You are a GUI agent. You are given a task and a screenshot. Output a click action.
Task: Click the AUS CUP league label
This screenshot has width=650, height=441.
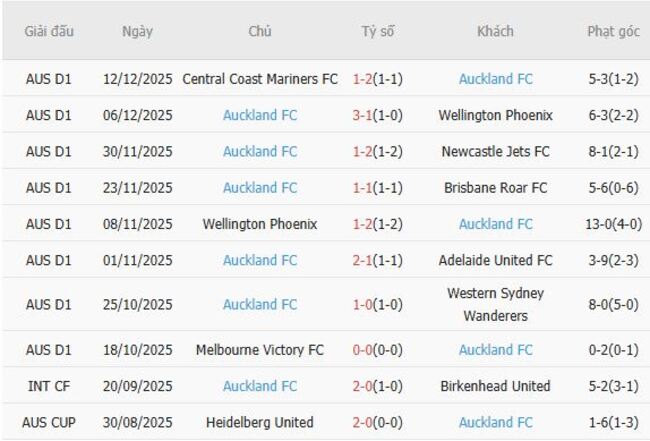(x=49, y=422)
